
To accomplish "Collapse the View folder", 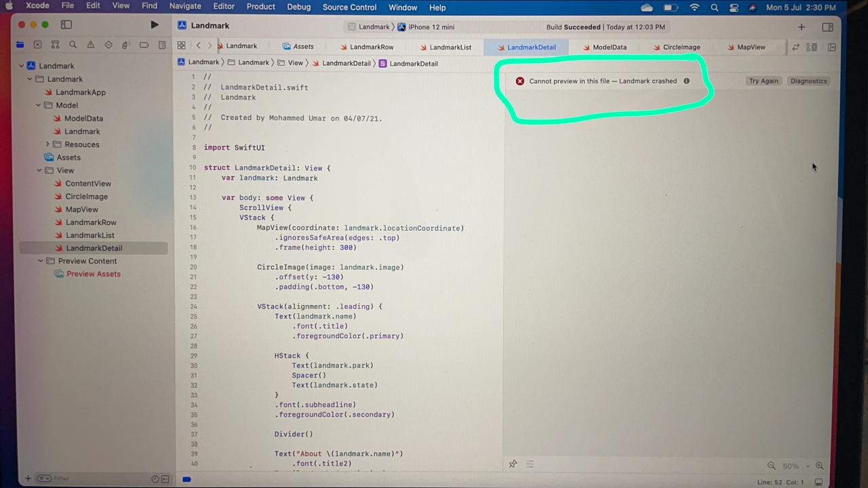I will tap(39, 171).
